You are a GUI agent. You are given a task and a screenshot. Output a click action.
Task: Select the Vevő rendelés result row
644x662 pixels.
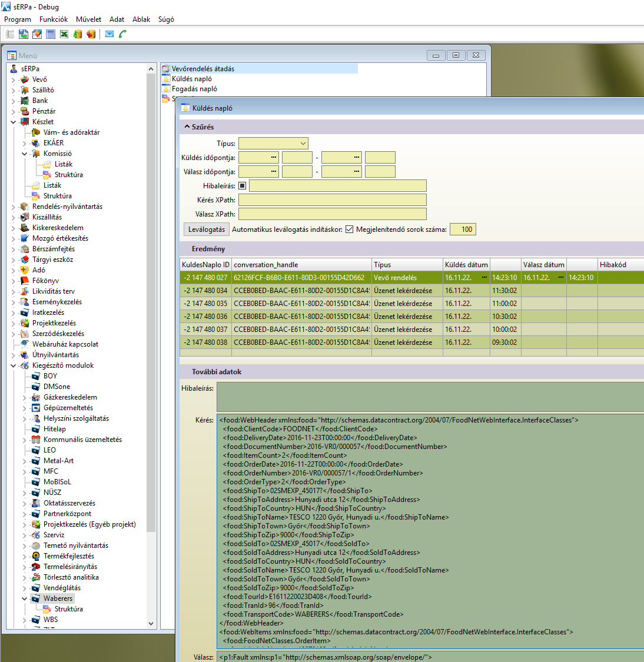click(x=395, y=278)
